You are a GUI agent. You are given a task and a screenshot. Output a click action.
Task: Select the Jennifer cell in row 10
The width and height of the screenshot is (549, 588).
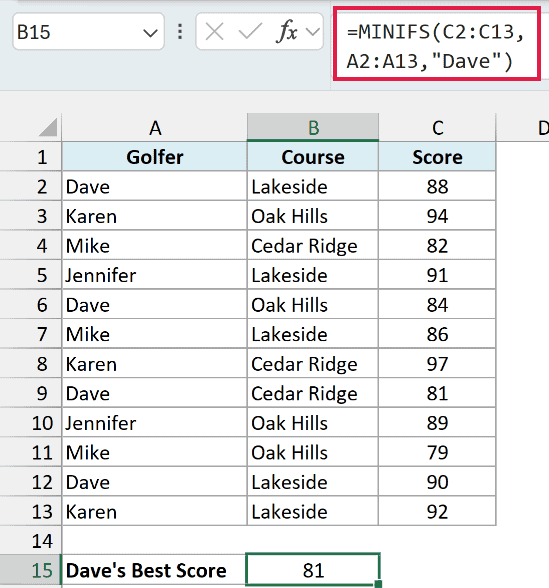pos(154,423)
